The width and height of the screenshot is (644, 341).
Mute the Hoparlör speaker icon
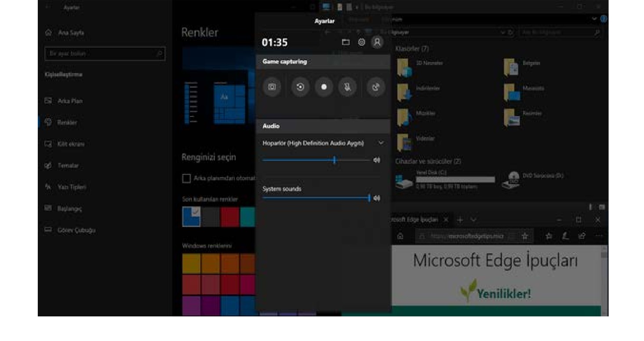(377, 160)
